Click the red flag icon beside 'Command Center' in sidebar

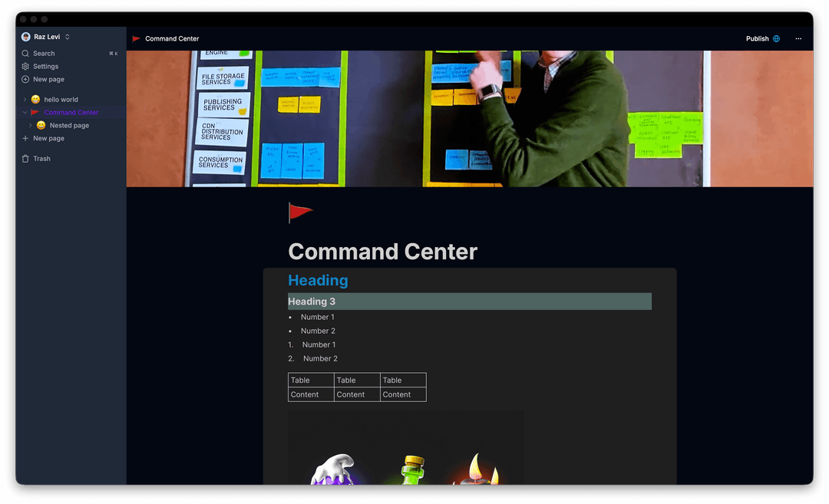point(35,112)
